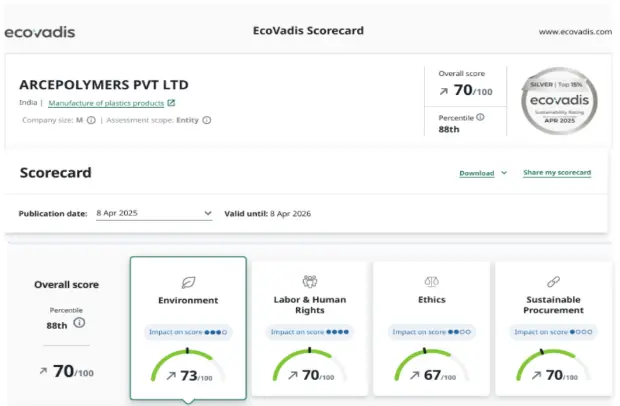
Task: Click the external link icon beside Manufacture of plastics products
Action: [x=171, y=103]
